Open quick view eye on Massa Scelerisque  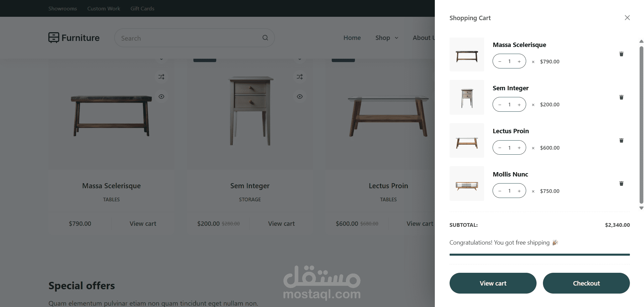(162, 97)
